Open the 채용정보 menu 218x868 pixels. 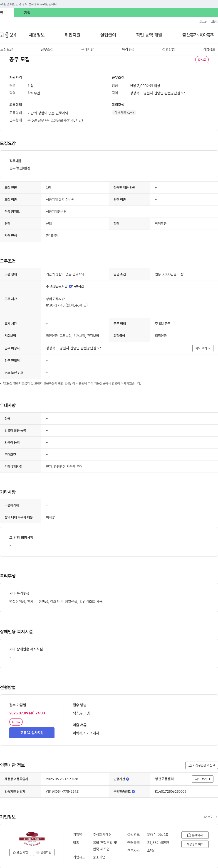[x=37, y=35]
